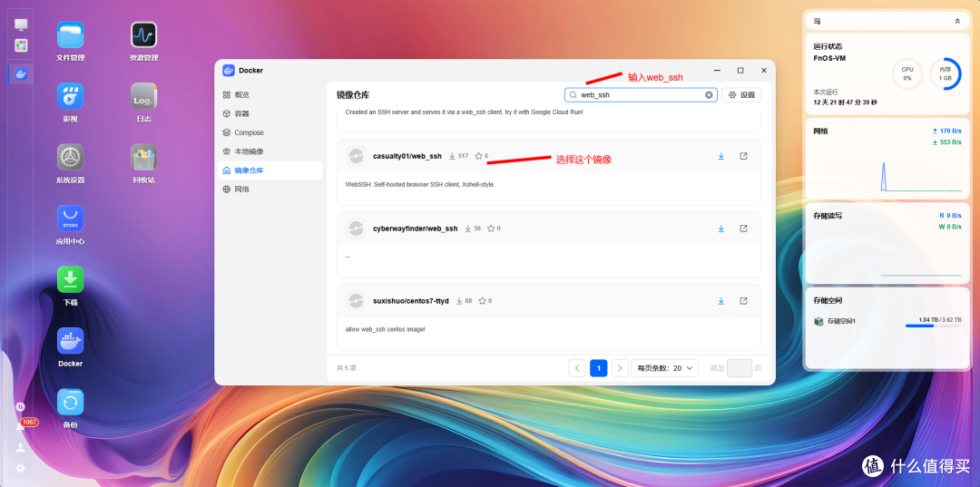Open Compose in Docker sidebar
The height and width of the screenshot is (487, 980).
[x=270, y=132]
